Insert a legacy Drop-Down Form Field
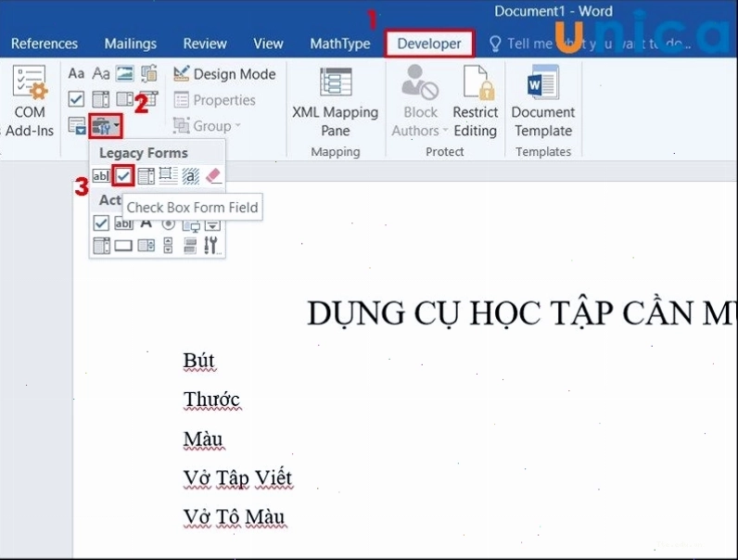Viewport: 738px width, 560px height. point(146,176)
